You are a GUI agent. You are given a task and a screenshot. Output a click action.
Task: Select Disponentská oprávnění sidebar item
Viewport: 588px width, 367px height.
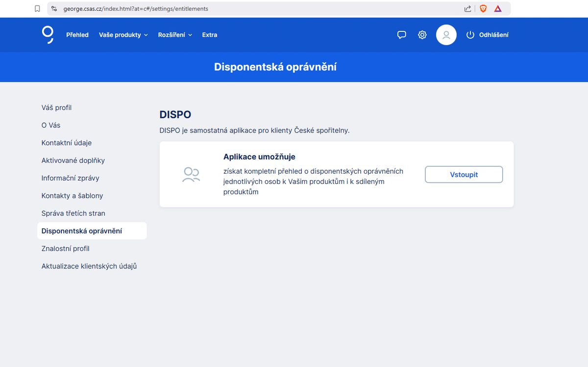[92, 231]
